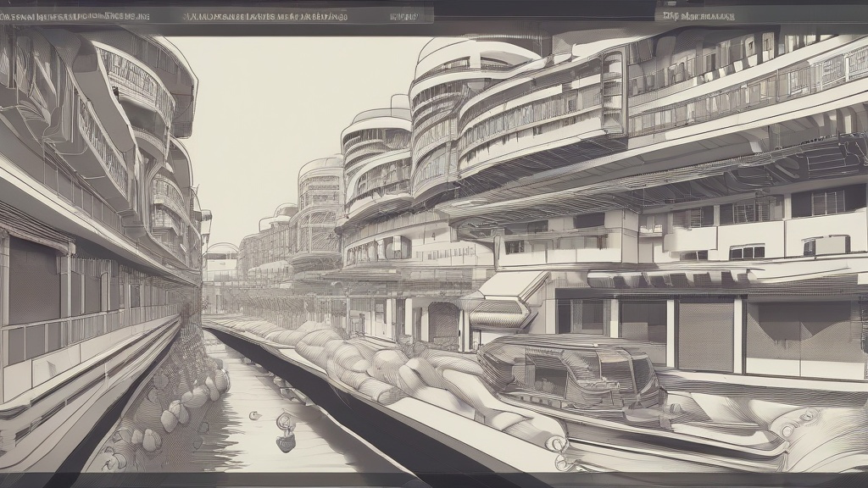Click the left building's ground-level railing
The height and width of the screenshot is (488, 868).
[x=85, y=330]
